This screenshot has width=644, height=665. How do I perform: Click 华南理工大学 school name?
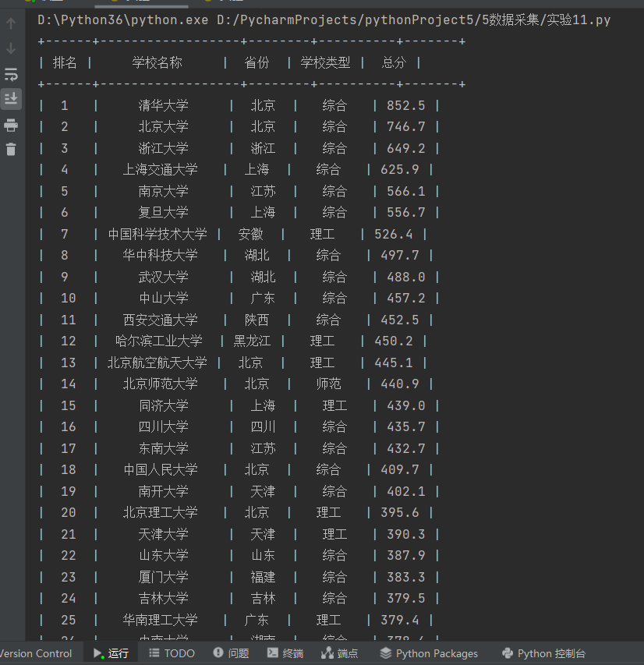(x=161, y=619)
